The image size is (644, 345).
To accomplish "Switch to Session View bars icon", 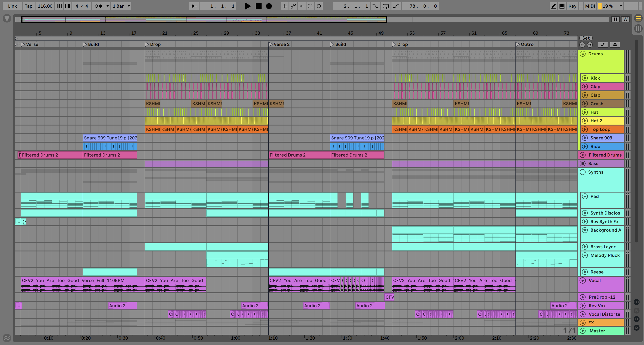I will pyautogui.click(x=638, y=29).
